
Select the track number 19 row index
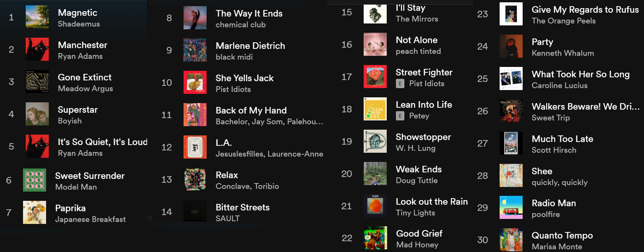(347, 142)
